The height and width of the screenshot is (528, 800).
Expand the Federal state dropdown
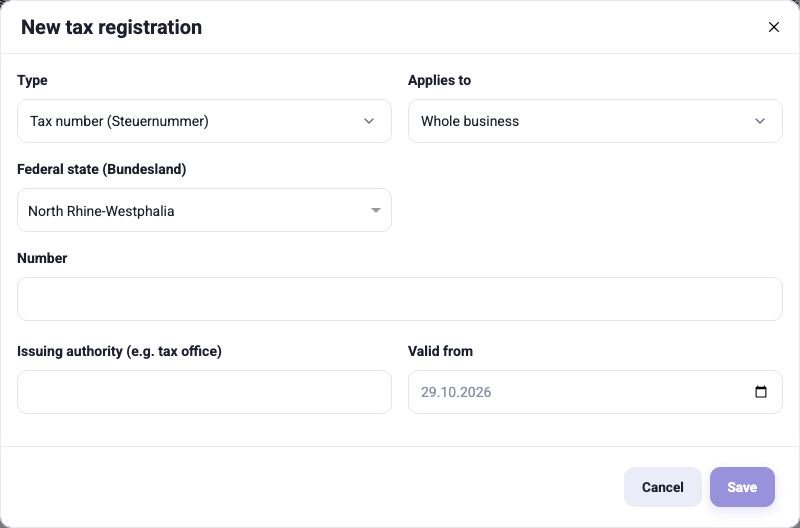click(204, 210)
